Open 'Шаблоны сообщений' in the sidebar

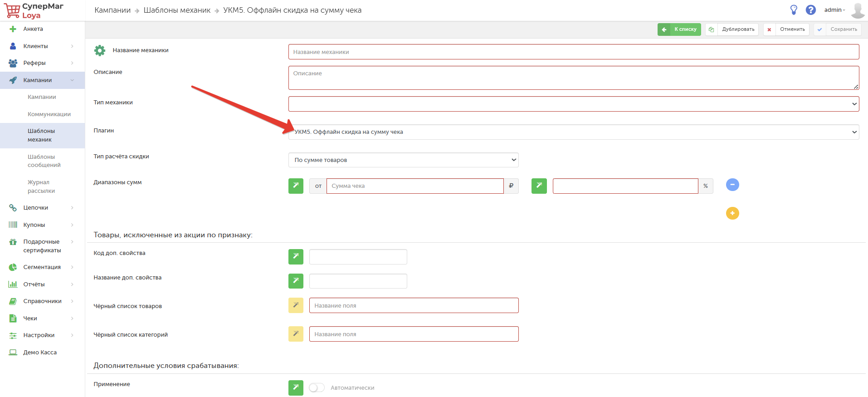pos(44,161)
